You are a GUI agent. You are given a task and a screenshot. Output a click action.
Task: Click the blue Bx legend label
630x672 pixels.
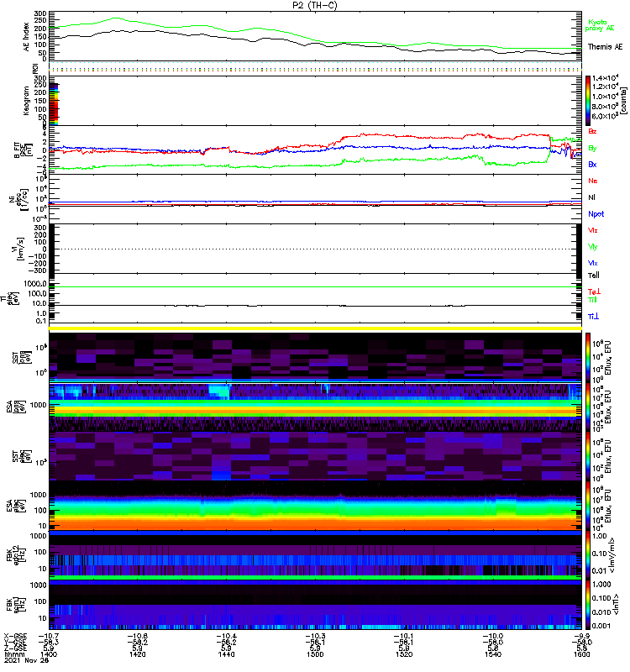(592, 164)
